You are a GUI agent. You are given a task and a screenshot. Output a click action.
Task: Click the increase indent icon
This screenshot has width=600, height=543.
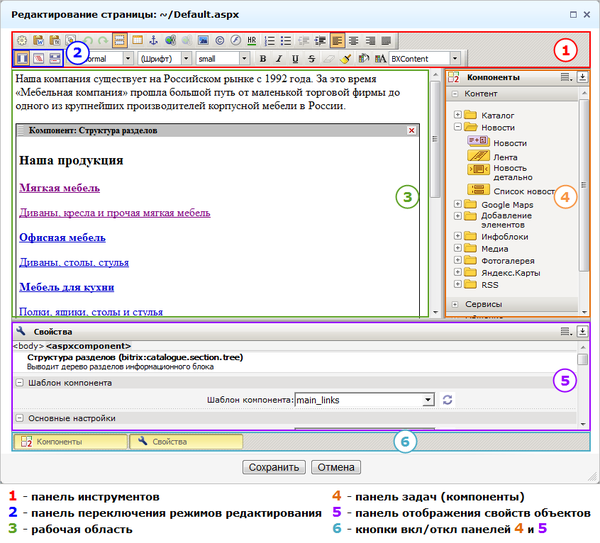(320, 41)
